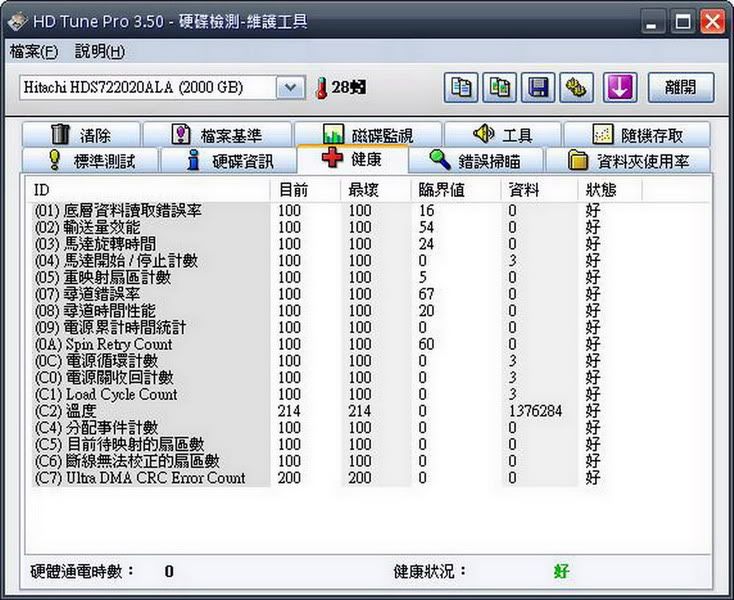734x600 pixels.
Task: Select the 工具 tab with speaker icon
Action: coord(503,135)
